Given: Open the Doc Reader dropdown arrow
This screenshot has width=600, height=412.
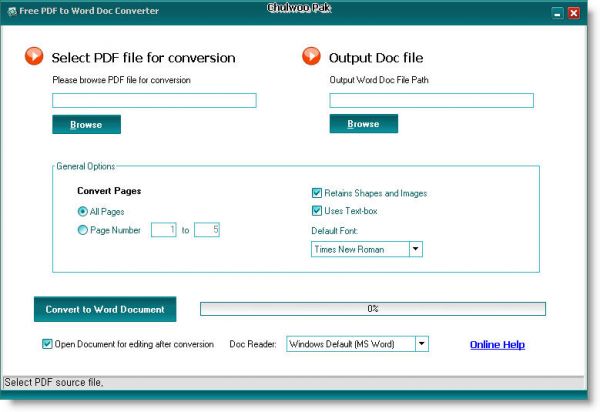Looking at the screenshot, I should [421, 344].
